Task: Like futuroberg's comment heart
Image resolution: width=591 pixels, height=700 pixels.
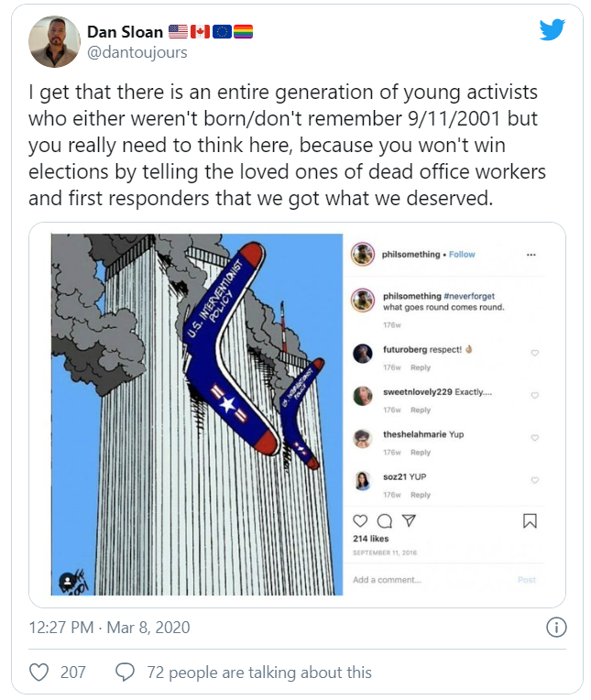Action: [535, 353]
